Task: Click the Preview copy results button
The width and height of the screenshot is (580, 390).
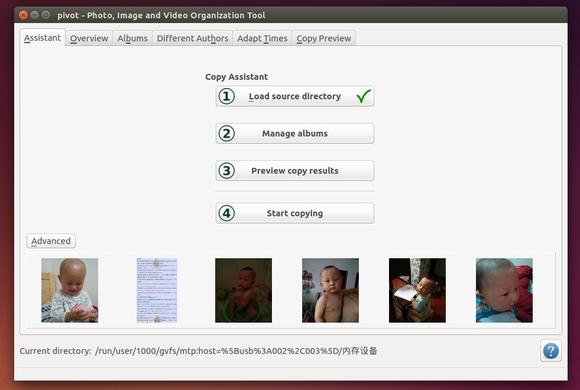Action: coord(295,171)
